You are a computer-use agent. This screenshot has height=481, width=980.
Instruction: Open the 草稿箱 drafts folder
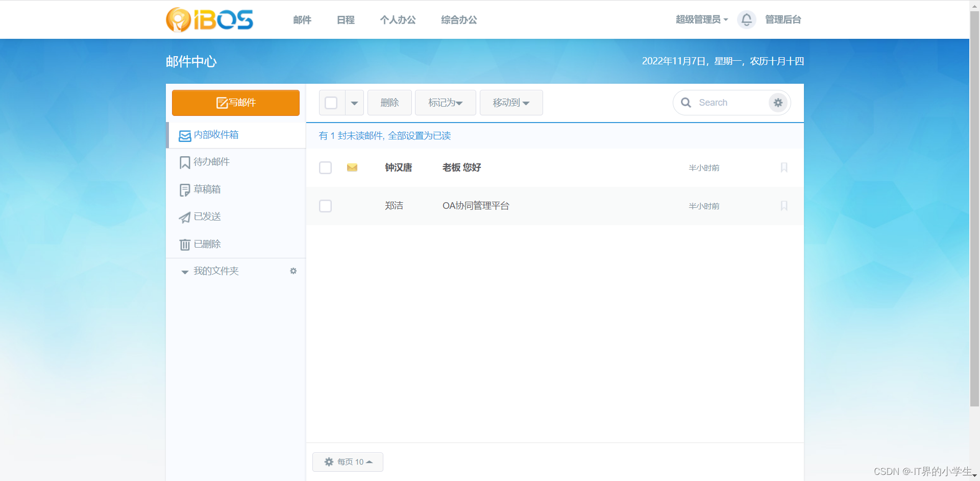[207, 189]
